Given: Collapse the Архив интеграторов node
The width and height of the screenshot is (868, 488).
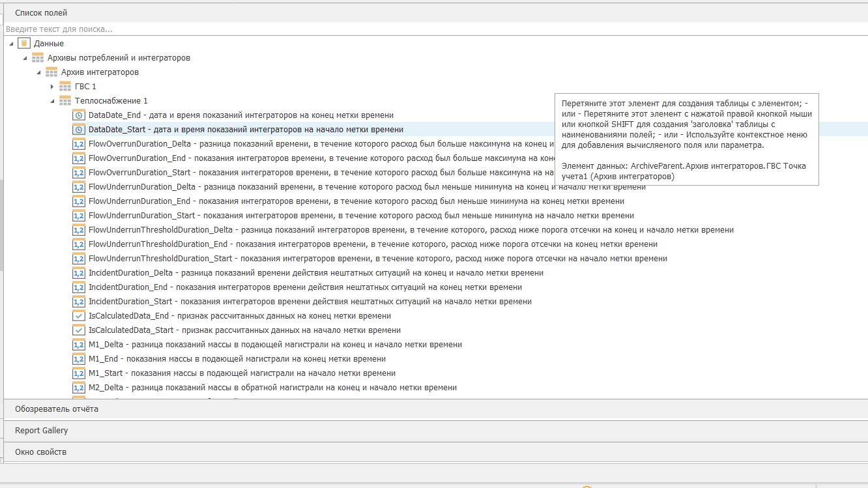Looking at the screenshot, I should (38, 72).
